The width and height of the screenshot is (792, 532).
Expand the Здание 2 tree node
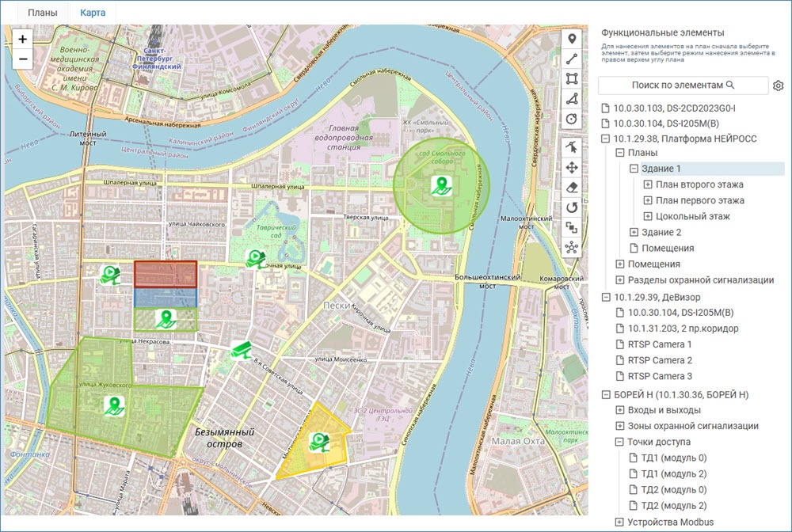634,232
